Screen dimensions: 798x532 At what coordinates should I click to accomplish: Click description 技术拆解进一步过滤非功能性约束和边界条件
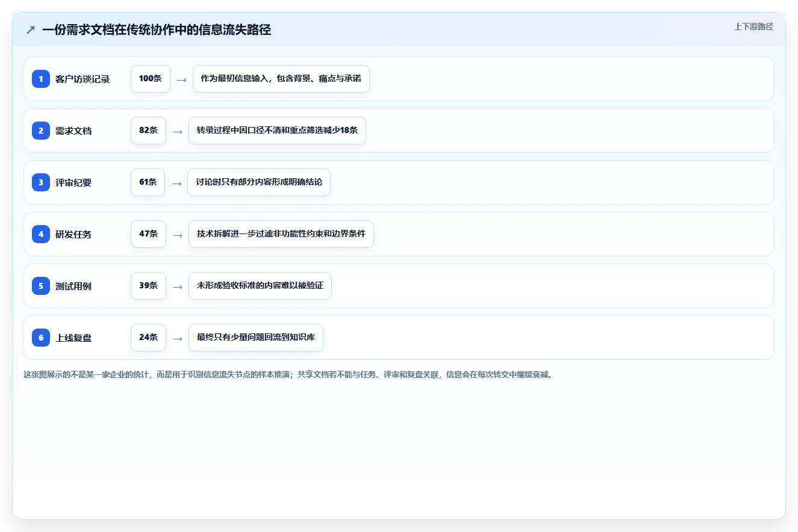(281, 234)
